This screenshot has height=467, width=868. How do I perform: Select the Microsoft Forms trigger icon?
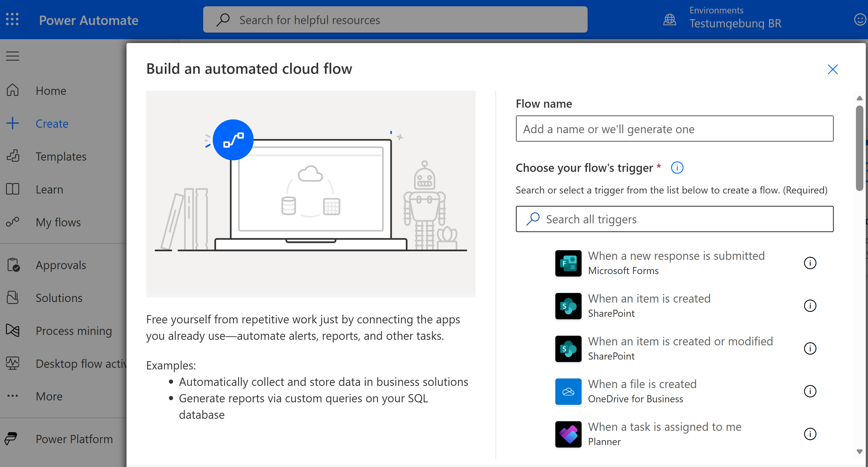[x=568, y=263]
